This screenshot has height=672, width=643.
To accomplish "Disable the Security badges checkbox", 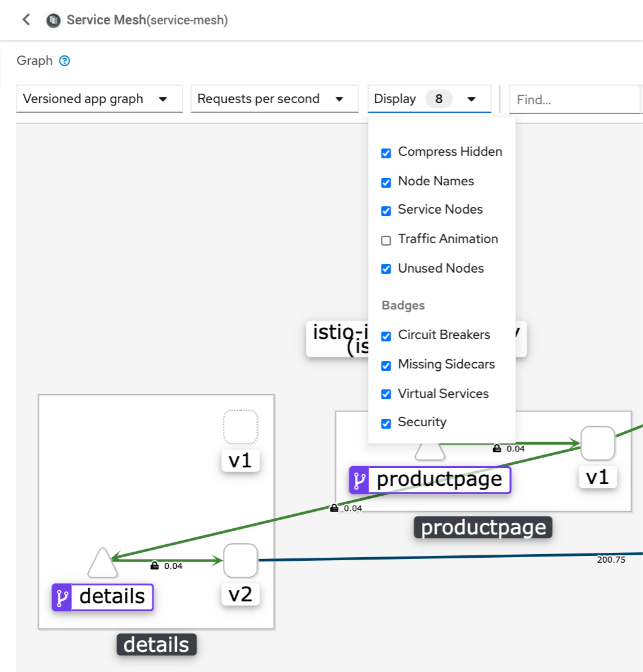I will (386, 423).
